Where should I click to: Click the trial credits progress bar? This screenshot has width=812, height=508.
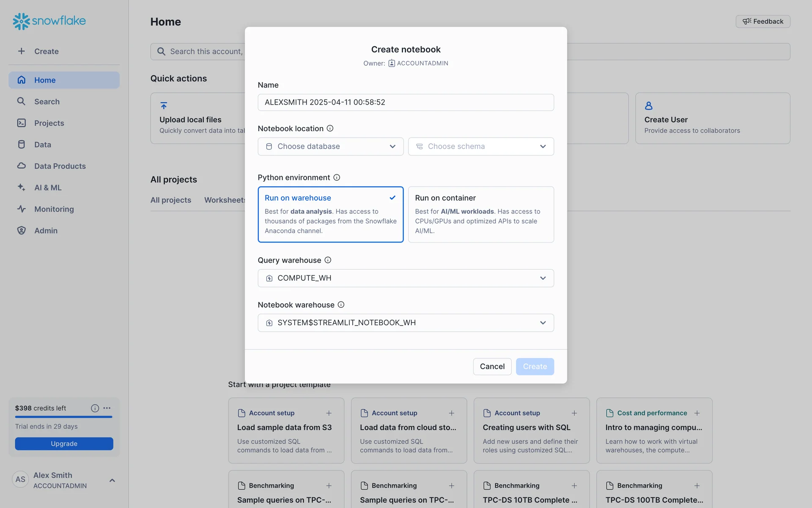(x=63, y=417)
